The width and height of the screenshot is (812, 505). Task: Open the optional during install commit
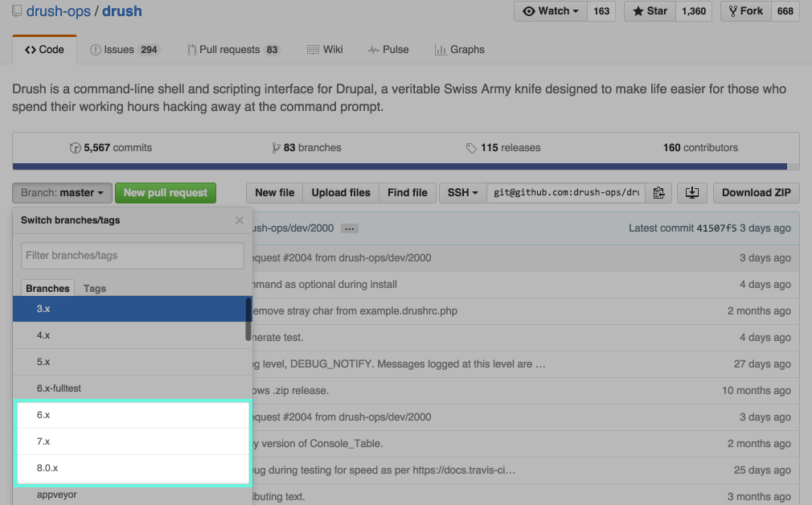pyautogui.click(x=326, y=285)
